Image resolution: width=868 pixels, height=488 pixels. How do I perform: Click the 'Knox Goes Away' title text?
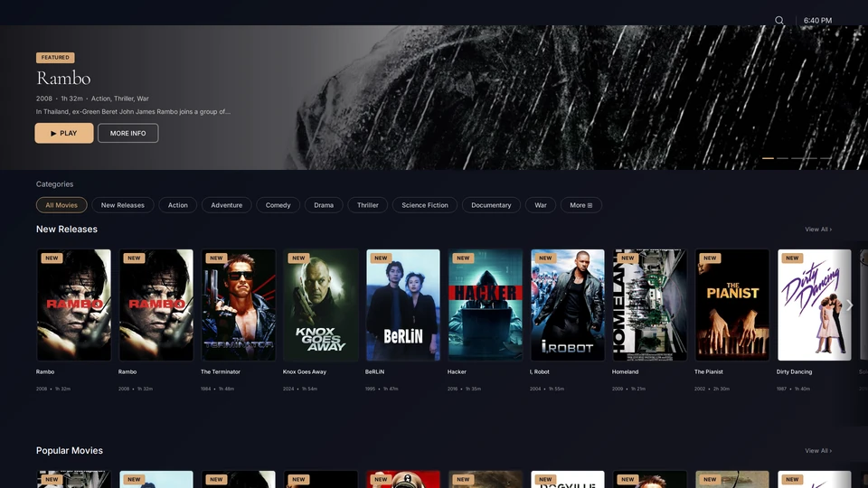(305, 371)
